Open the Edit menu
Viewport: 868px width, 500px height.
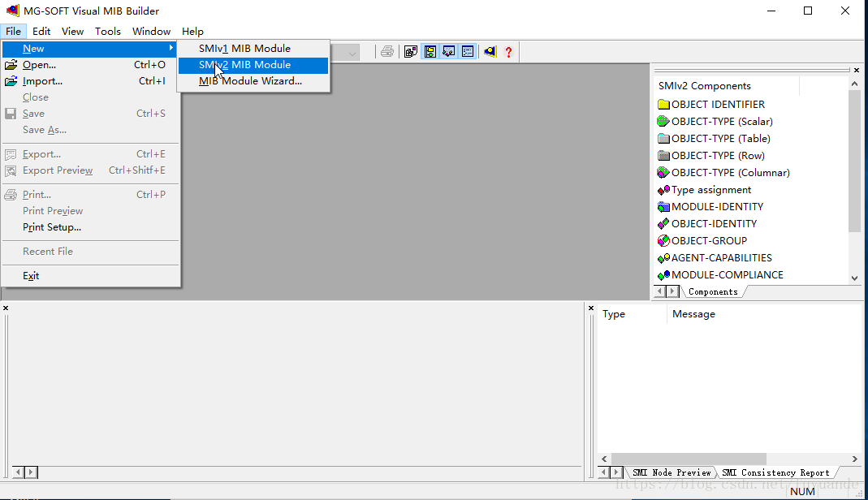41,32
